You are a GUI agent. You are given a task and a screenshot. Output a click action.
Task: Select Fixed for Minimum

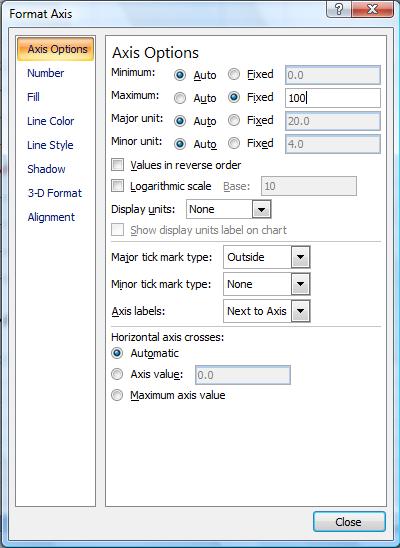234,74
